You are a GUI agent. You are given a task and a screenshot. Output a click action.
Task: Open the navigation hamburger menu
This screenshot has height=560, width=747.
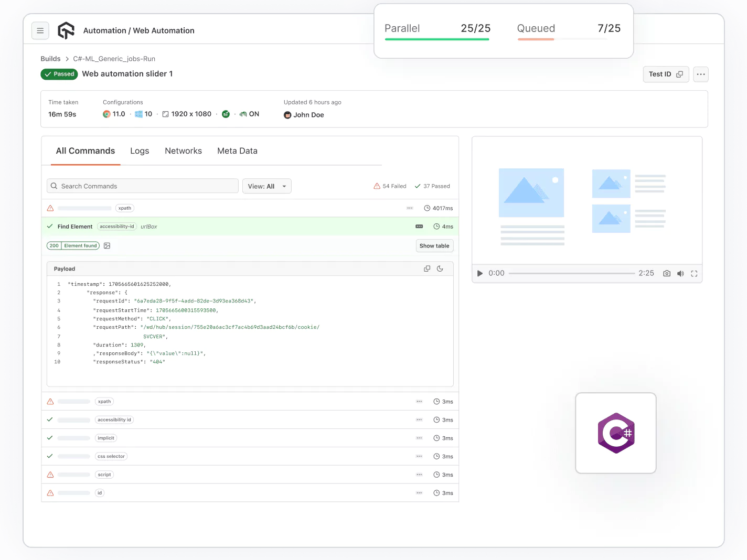point(40,30)
